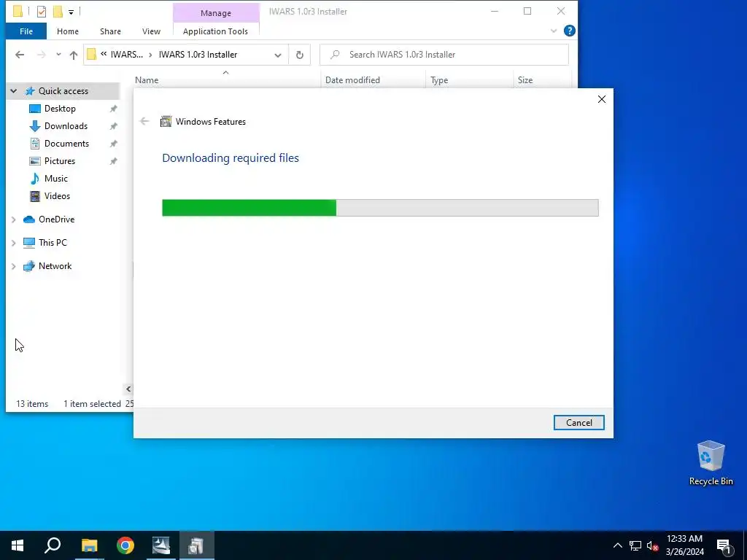Click the horizontal scrollbar left arrow
Screen dimensions: 747x560
(128, 389)
